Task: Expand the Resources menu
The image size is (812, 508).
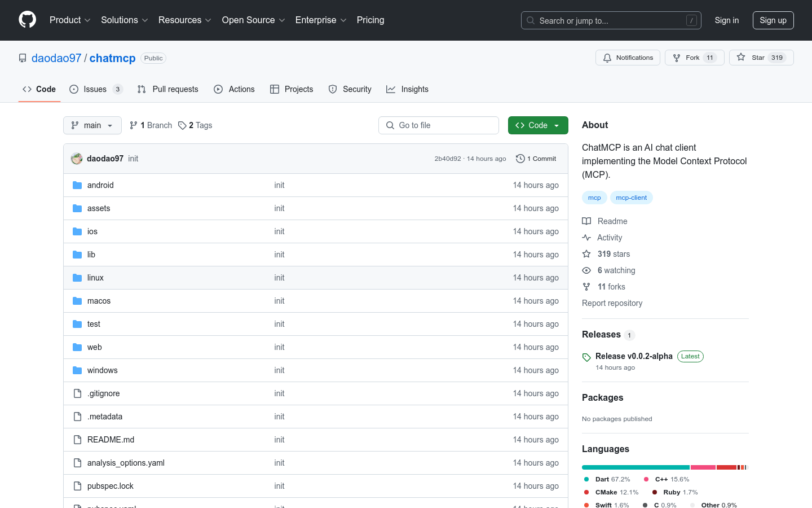Action: click(x=185, y=20)
